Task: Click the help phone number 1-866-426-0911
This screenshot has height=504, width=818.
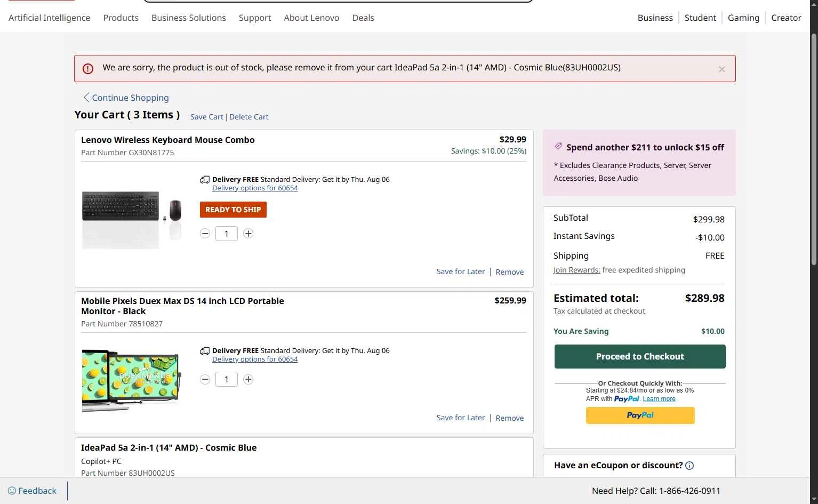Action: (690, 491)
